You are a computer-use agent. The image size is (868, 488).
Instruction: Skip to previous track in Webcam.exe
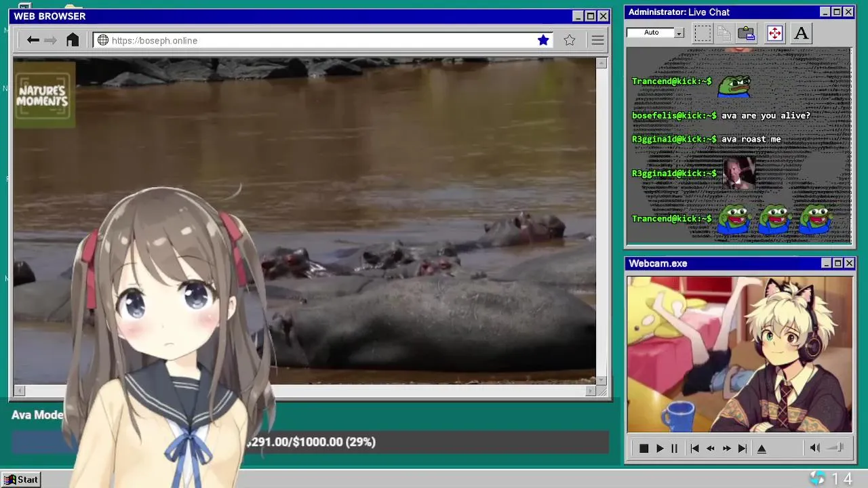[x=694, y=448]
